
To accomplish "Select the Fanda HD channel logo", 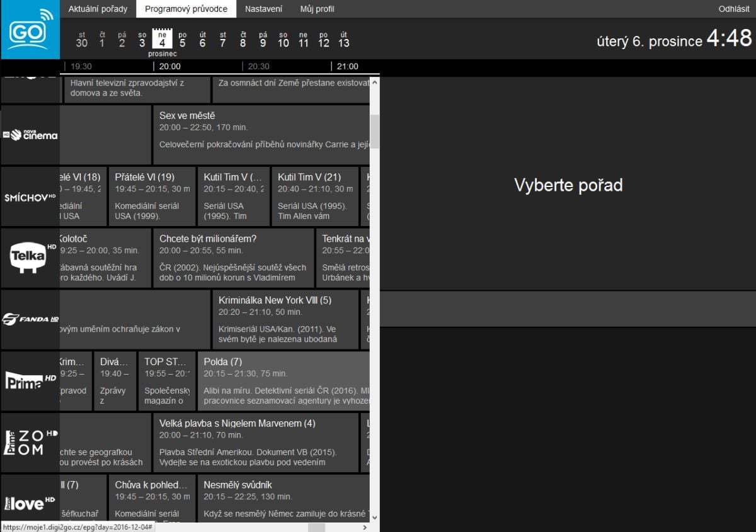I will tap(30, 319).
